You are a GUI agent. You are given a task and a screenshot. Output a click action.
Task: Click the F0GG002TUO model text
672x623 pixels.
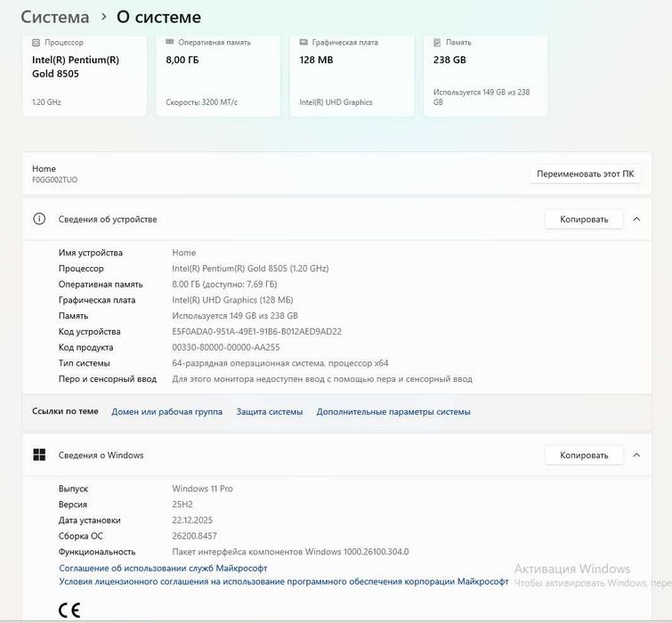pos(55,180)
